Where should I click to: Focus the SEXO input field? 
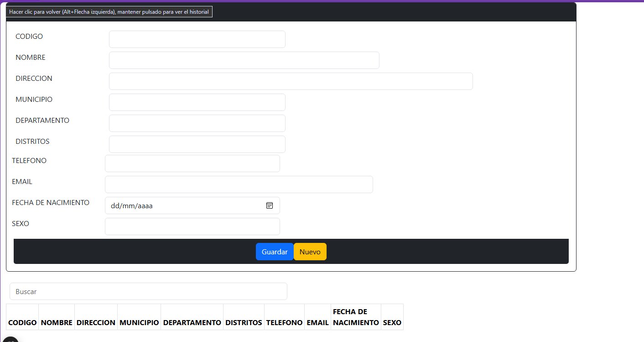(192, 226)
